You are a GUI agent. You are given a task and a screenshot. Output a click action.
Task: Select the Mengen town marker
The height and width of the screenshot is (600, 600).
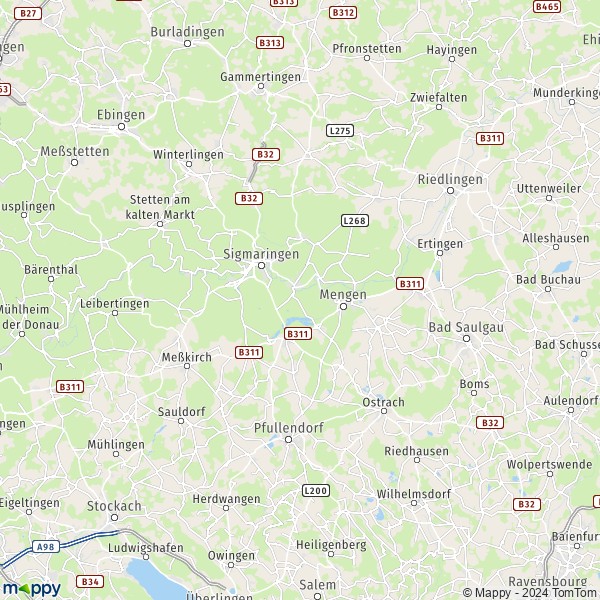[x=343, y=307]
